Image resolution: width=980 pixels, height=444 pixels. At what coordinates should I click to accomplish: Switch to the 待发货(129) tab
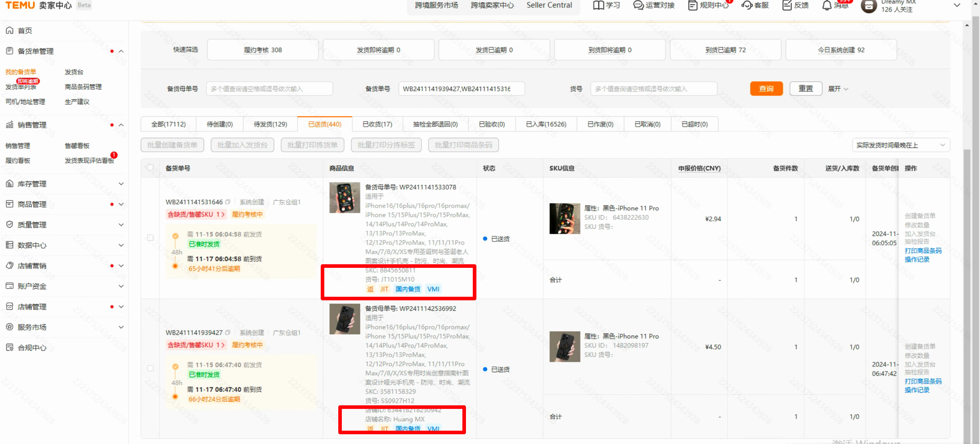coord(270,124)
